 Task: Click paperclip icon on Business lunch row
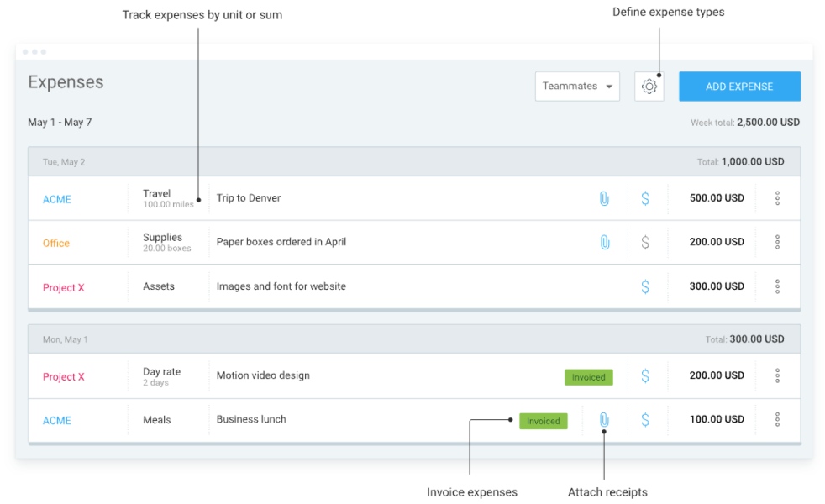tap(604, 420)
